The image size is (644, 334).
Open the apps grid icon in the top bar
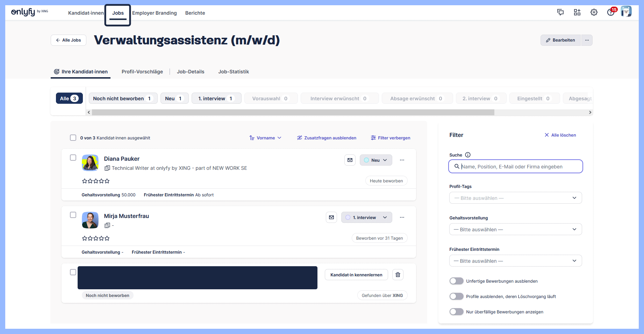(577, 12)
